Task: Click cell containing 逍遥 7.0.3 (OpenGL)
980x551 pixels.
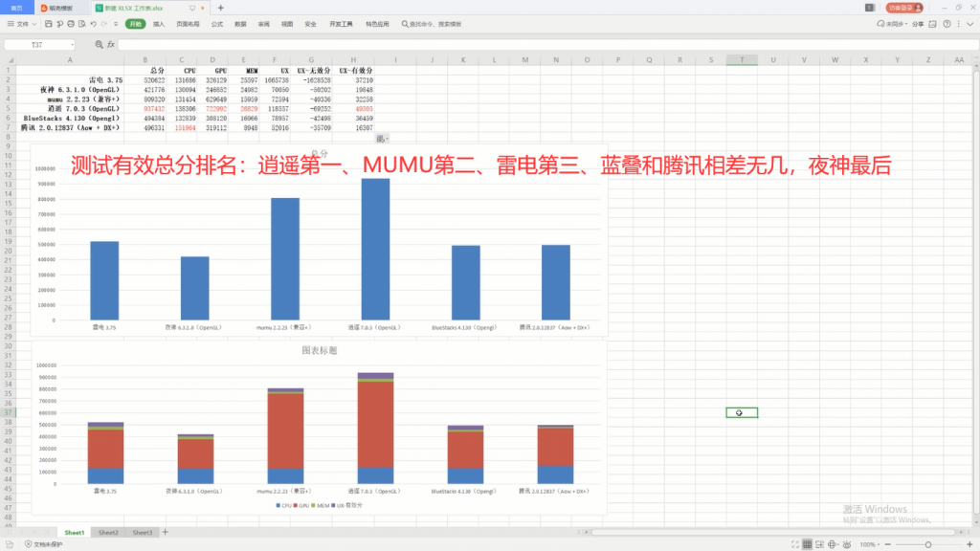Action: (x=70, y=109)
